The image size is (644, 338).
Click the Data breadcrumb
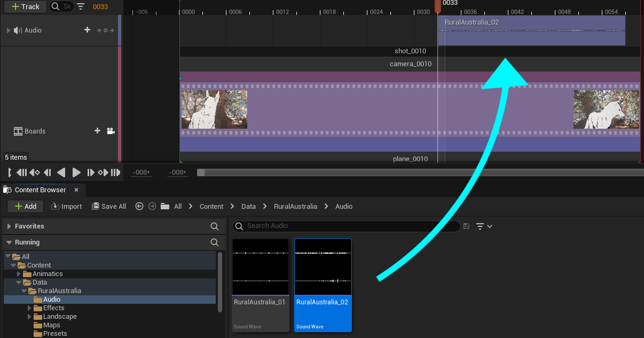tap(248, 206)
